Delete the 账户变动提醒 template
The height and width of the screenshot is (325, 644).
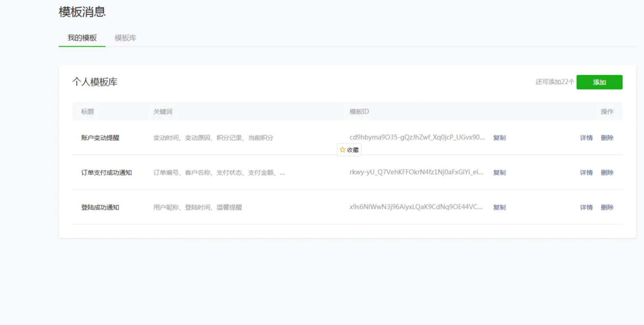click(607, 138)
